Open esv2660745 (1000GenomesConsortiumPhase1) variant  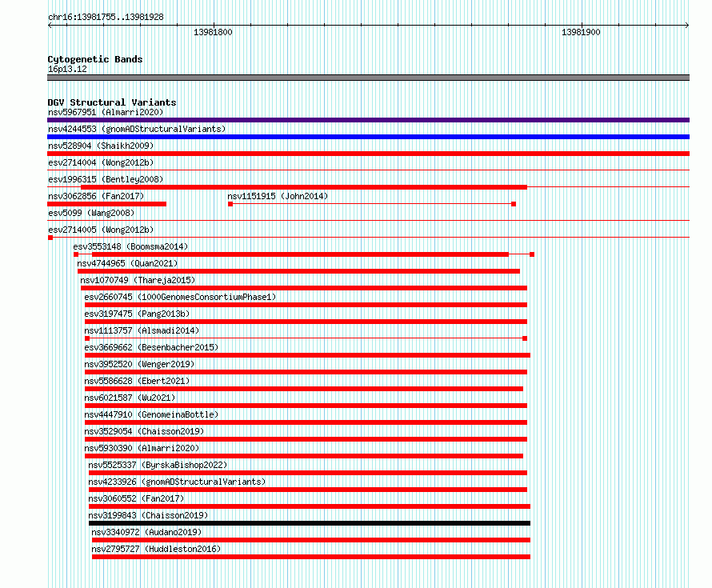coord(180,297)
